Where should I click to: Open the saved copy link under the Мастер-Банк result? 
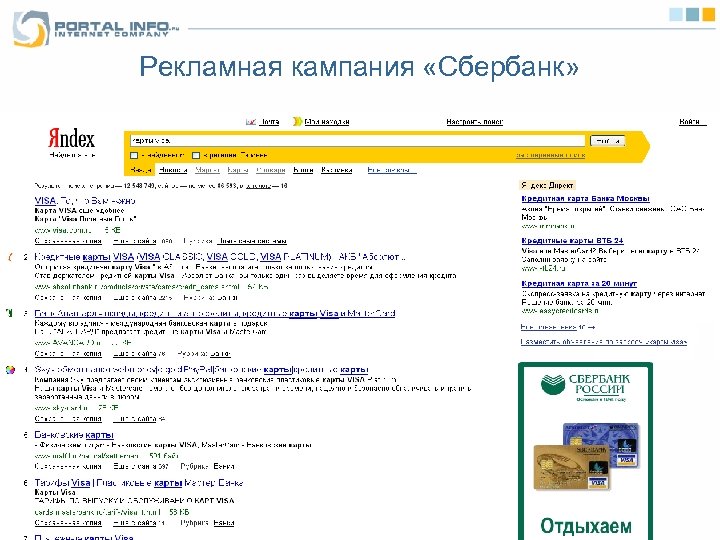[68, 523]
